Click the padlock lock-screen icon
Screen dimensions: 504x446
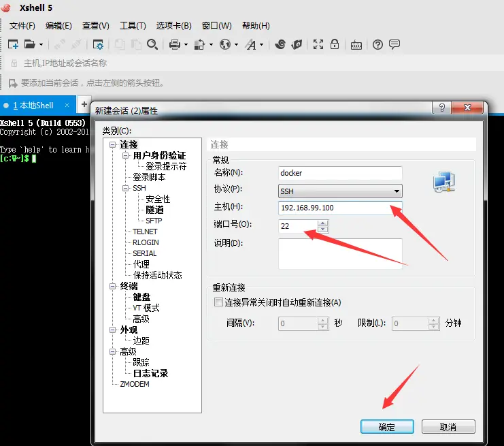(x=335, y=44)
